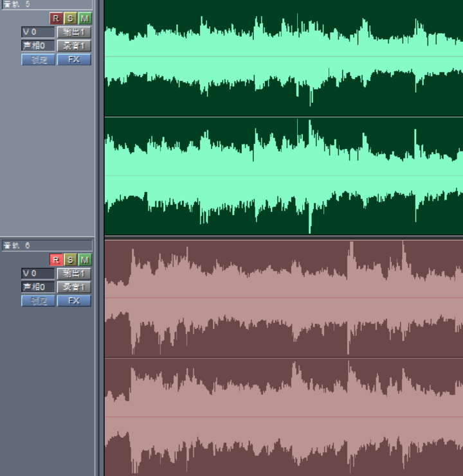Open track 5 output selector 输出1
Image resolution: width=463 pixels, height=476 pixels.
(74, 32)
